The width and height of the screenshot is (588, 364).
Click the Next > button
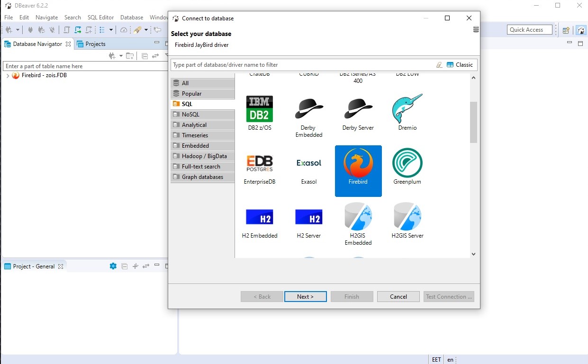[306, 297]
